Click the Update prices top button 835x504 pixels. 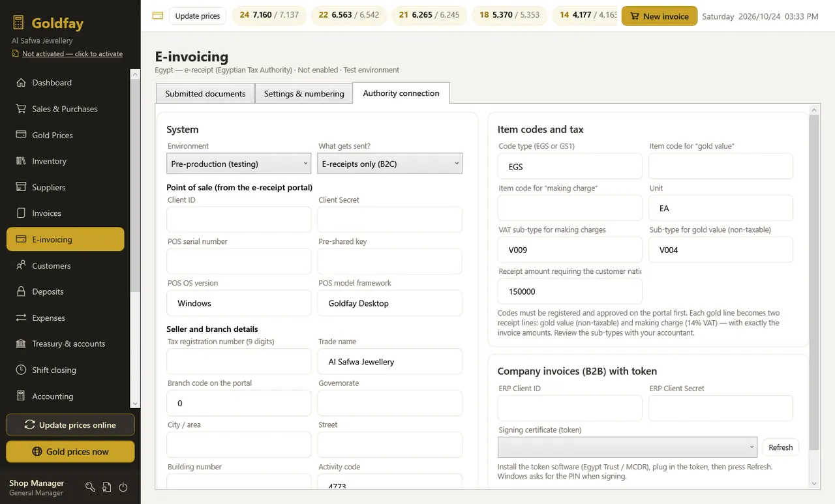(198, 16)
